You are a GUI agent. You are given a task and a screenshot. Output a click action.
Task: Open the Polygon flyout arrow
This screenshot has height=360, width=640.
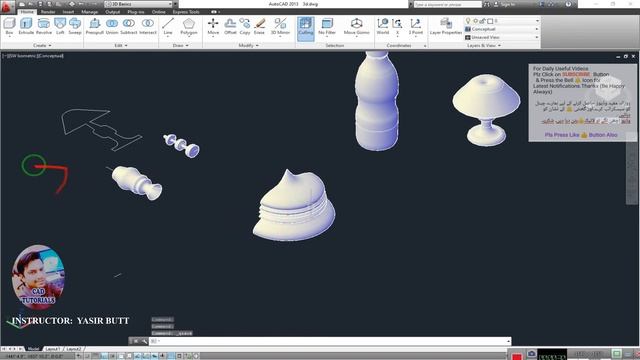click(189, 37)
